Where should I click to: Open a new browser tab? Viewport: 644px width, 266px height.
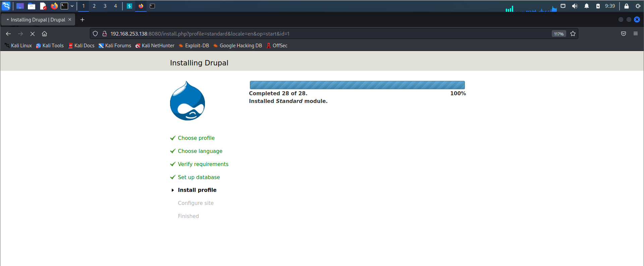(82, 20)
